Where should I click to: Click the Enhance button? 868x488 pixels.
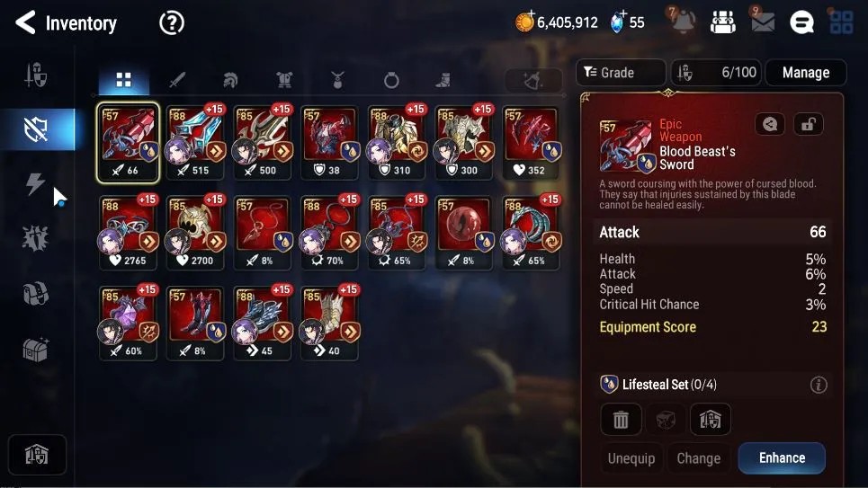pos(782,458)
